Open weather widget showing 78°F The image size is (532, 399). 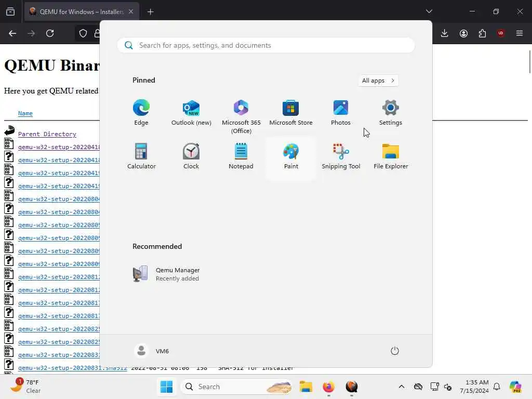25,387
